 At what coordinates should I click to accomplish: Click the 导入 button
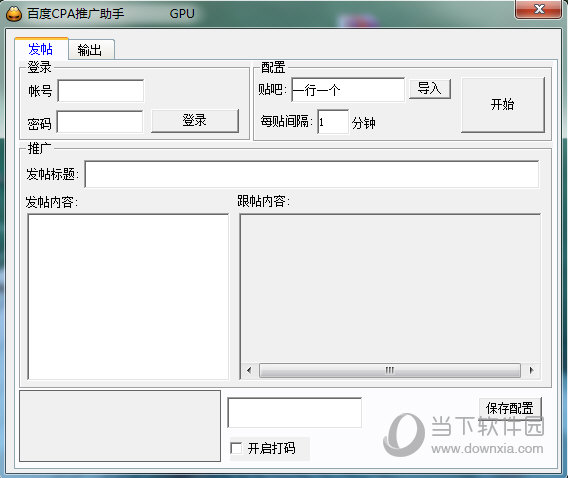(x=430, y=89)
